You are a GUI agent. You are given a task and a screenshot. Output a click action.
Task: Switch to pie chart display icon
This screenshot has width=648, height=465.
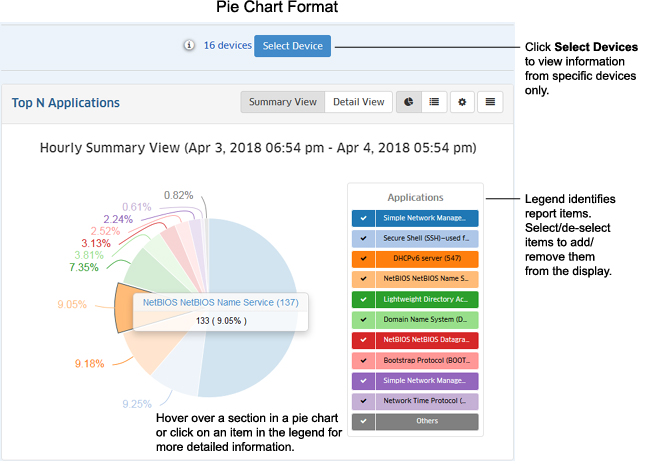(409, 102)
